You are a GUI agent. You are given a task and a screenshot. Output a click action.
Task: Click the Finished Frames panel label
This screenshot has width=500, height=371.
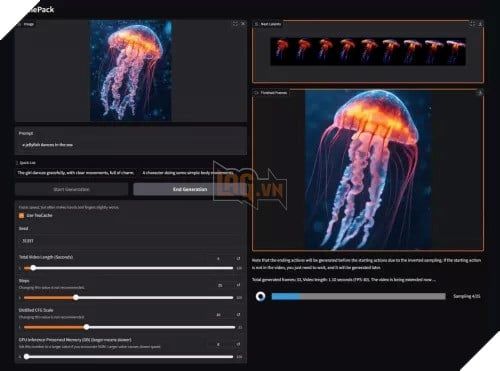(x=271, y=93)
